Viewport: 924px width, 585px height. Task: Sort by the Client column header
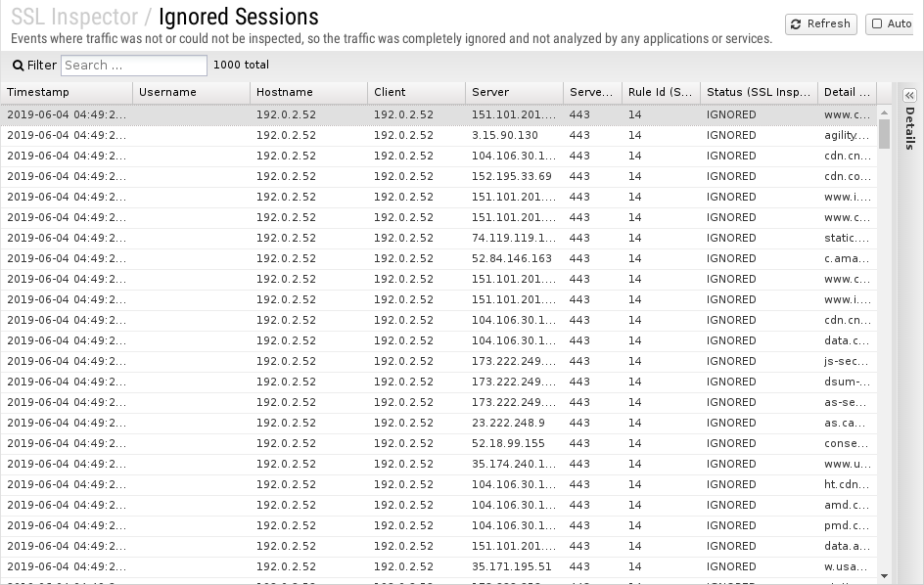tap(416, 93)
